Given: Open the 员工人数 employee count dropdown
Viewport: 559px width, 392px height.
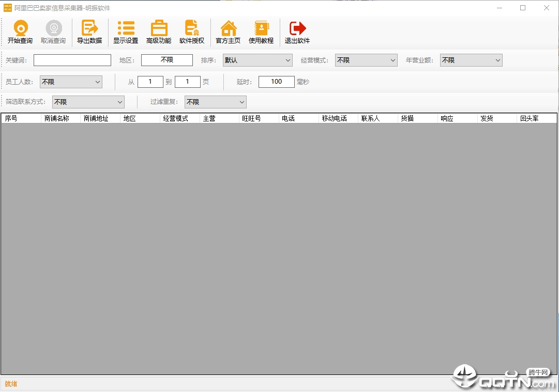Looking at the screenshot, I should click(x=71, y=82).
